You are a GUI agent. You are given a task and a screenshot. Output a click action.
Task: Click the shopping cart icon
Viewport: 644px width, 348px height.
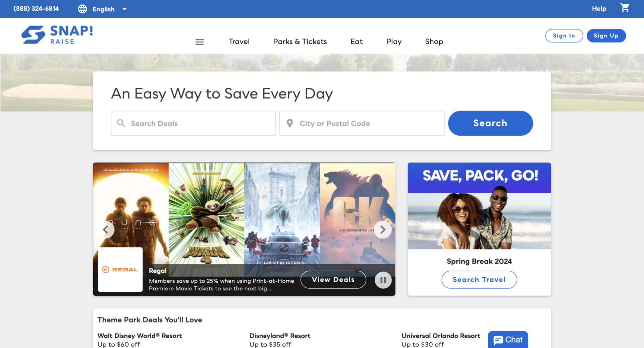point(625,8)
